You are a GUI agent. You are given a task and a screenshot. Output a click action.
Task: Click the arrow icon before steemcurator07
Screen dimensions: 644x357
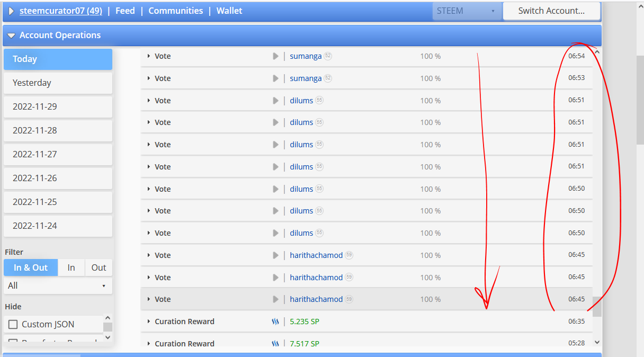(x=11, y=11)
